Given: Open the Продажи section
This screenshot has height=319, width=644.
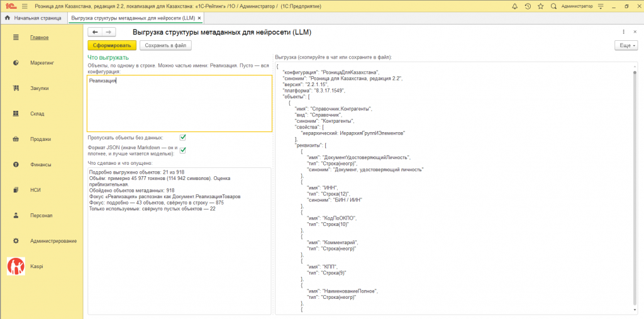Looking at the screenshot, I should [x=40, y=139].
